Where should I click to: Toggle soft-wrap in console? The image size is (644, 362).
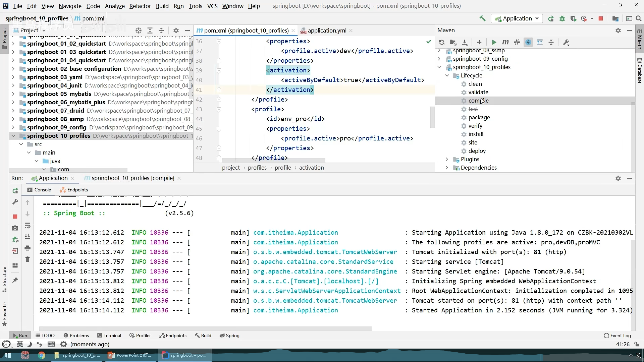28,225
